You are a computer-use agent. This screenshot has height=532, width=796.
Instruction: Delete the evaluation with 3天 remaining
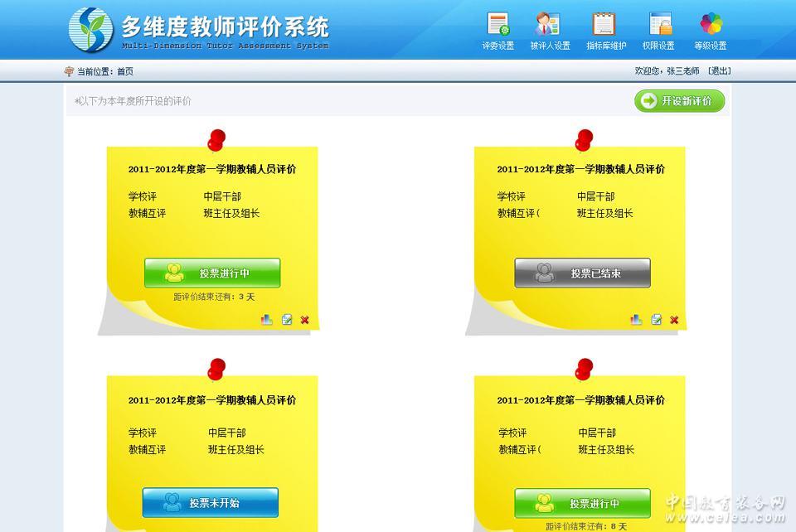click(x=305, y=320)
